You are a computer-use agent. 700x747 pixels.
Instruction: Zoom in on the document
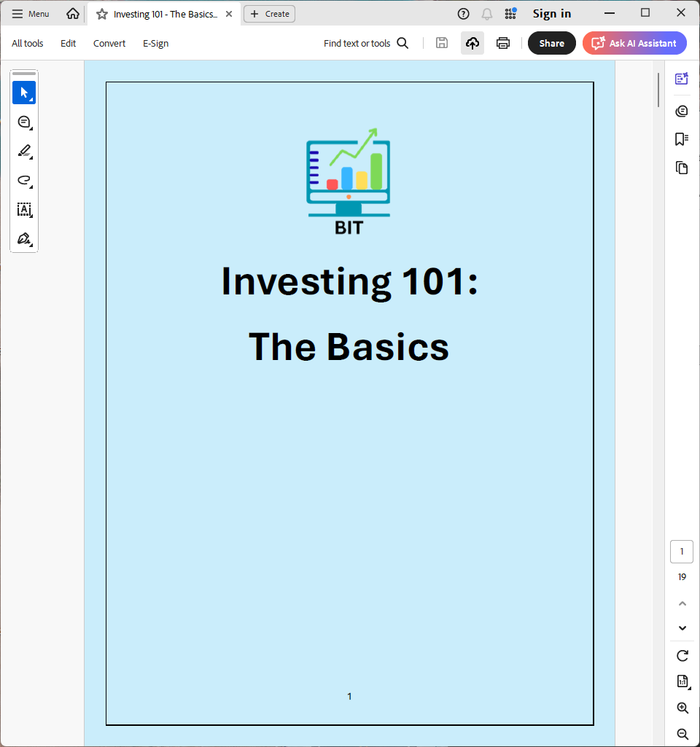tap(682, 708)
